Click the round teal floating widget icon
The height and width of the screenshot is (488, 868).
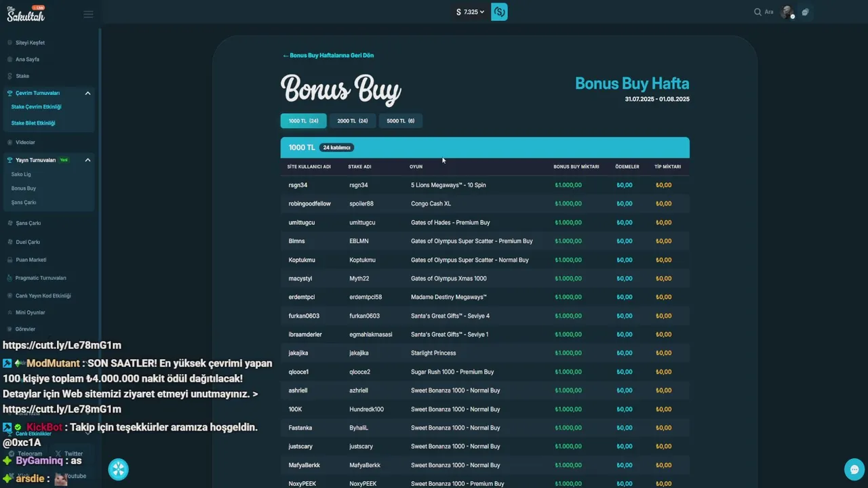click(118, 469)
